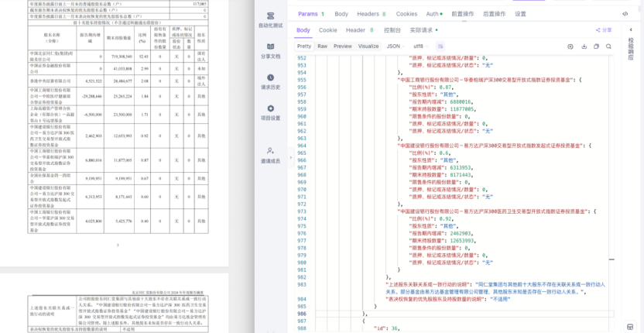Viewport: 644px width, 333px height.
Task: Switch to the 控制台 response tab
Action: pos(392,30)
